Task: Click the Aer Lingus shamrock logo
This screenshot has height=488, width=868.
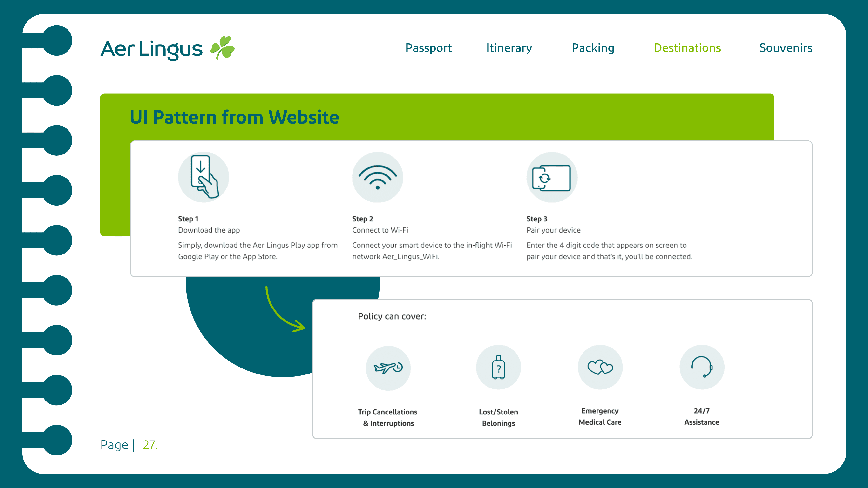Action: pyautogui.click(x=223, y=47)
